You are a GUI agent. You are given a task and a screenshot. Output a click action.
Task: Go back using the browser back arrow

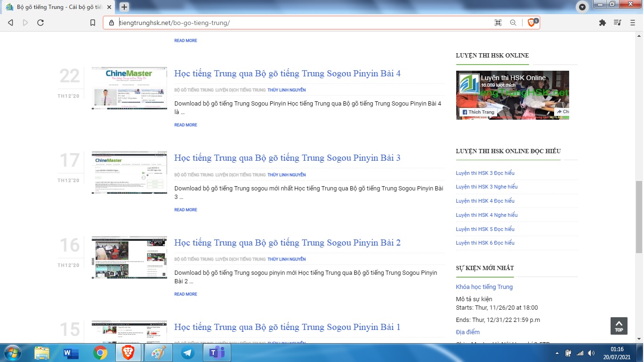pos(10,23)
